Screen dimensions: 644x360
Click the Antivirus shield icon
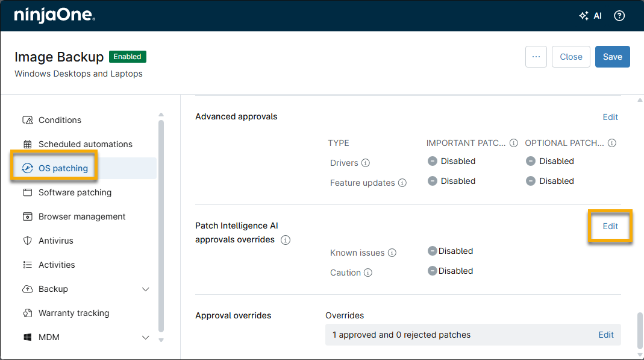tap(28, 241)
